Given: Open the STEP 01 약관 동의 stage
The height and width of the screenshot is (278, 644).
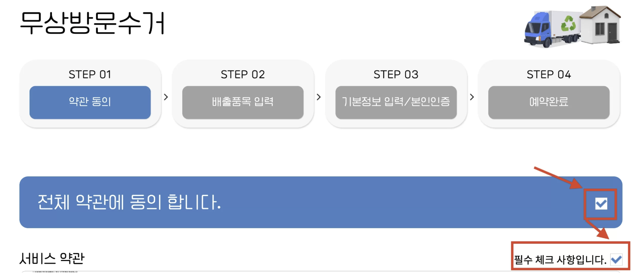Looking at the screenshot, I should click(90, 102).
